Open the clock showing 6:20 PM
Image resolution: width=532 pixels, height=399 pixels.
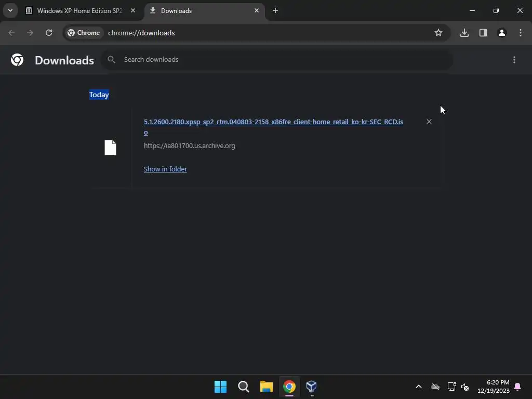(494, 387)
